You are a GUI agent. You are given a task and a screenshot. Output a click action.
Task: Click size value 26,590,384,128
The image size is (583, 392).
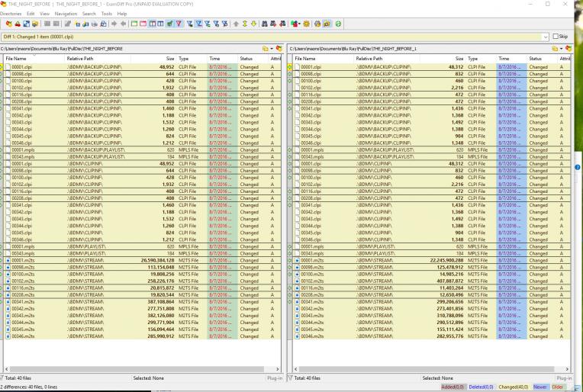[158, 261]
